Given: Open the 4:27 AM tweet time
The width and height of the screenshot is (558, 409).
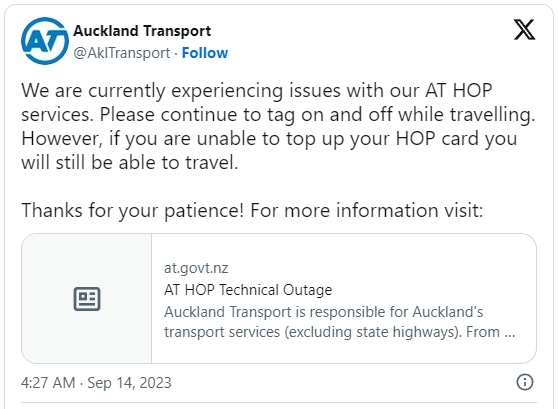Looking at the screenshot, I should point(48,383).
